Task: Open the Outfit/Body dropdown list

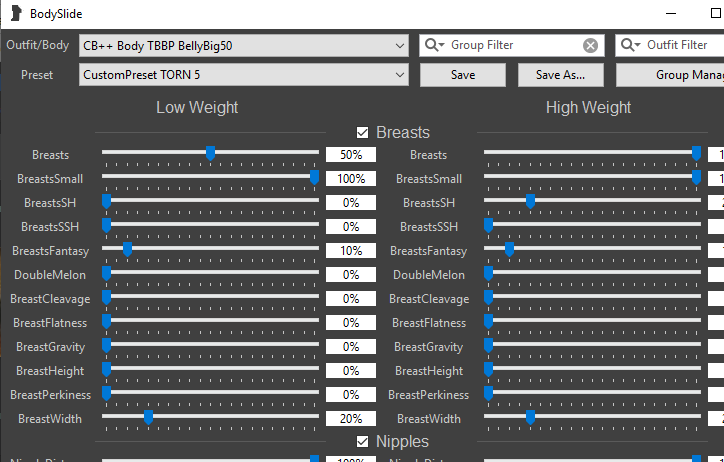Action: [x=400, y=45]
